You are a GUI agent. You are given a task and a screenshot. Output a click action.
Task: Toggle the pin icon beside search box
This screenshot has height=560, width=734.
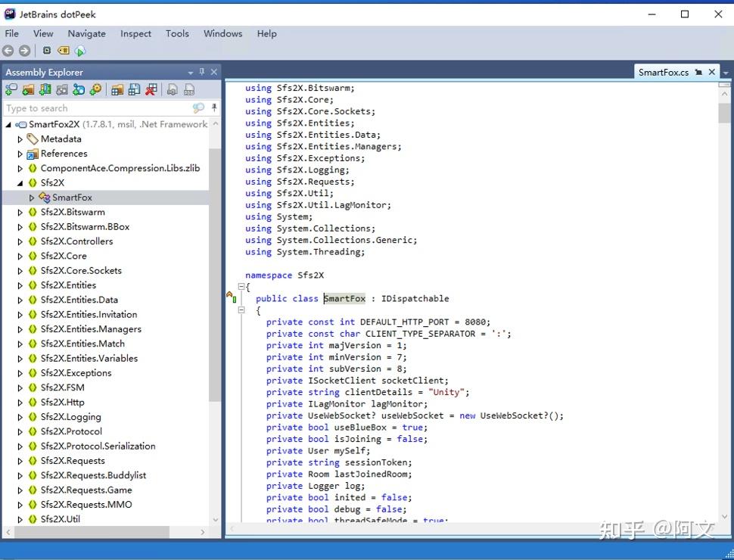pyautogui.click(x=214, y=107)
